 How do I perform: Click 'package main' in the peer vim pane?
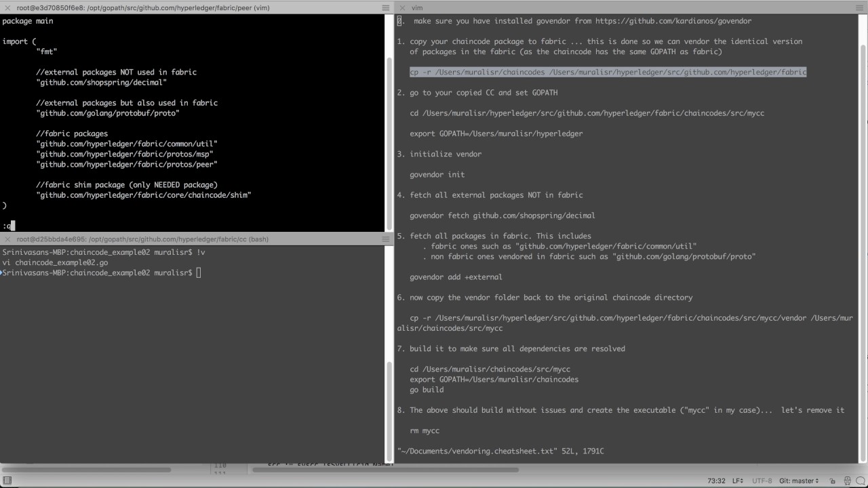[28, 21]
